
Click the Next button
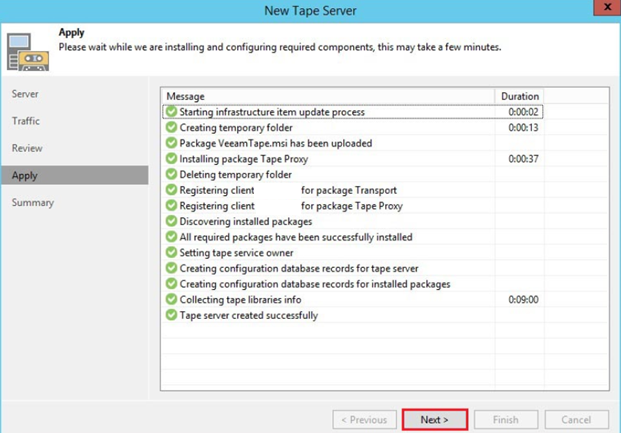click(x=434, y=420)
